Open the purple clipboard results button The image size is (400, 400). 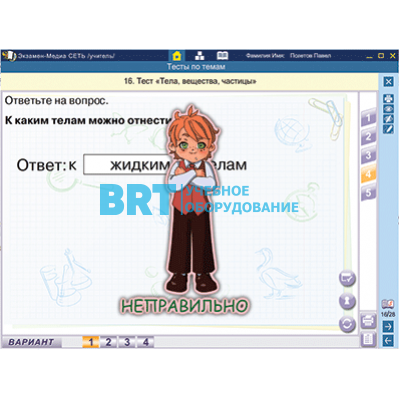pyautogui.click(x=368, y=339)
